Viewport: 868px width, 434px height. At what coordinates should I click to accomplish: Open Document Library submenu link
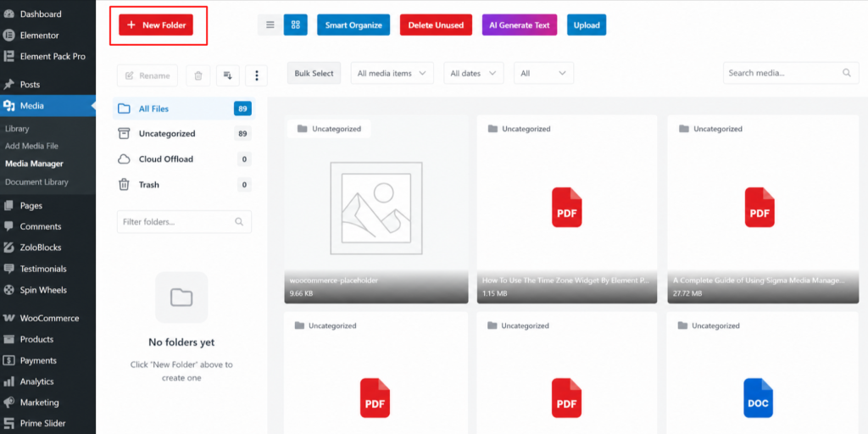(x=36, y=182)
